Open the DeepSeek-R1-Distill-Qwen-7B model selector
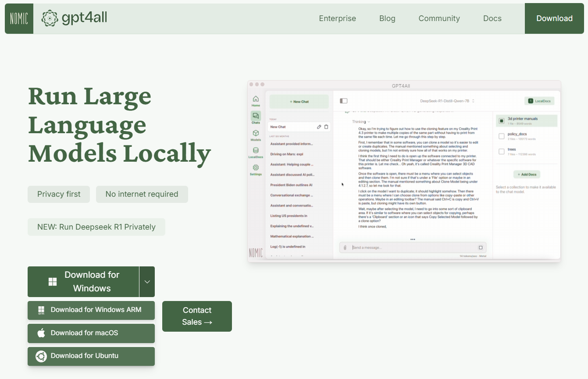 pyautogui.click(x=447, y=101)
